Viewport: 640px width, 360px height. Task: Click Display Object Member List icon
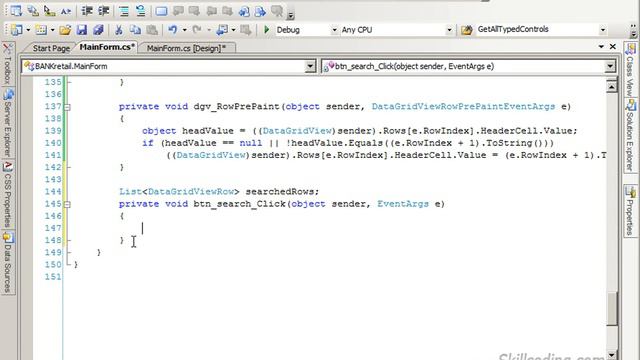(x=16, y=11)
